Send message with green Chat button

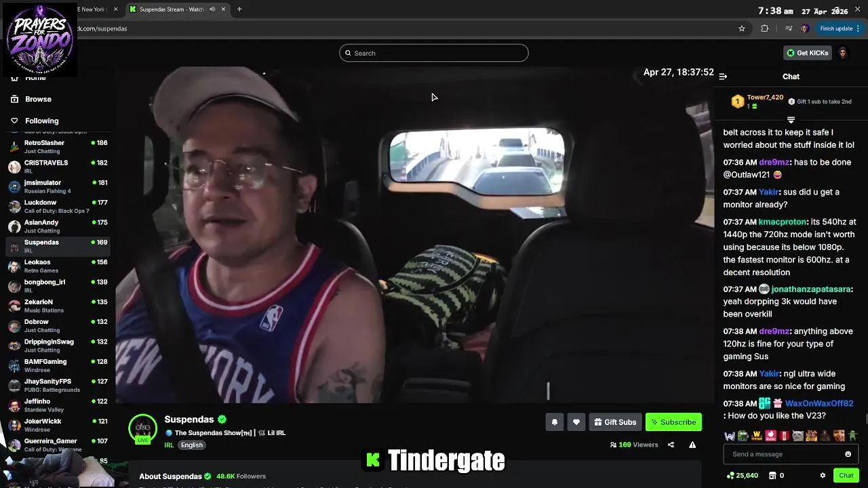coord(846,476)
